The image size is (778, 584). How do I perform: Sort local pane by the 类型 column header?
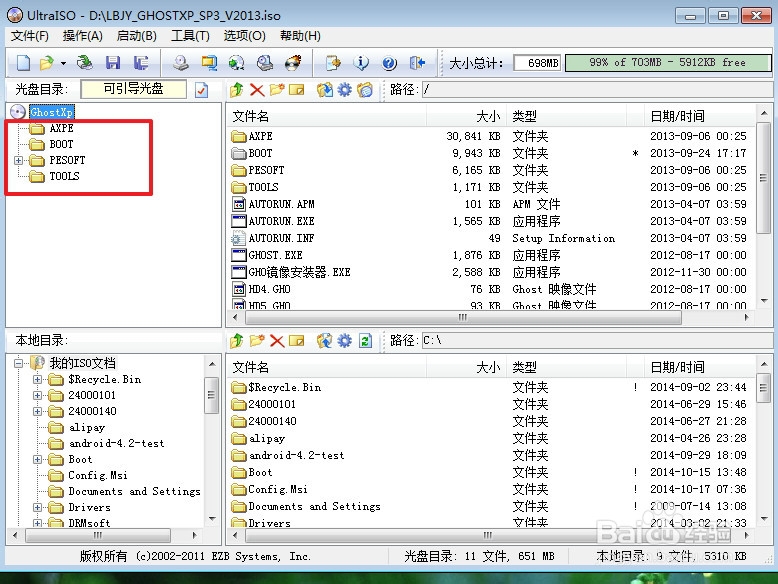pyautogui.click(x=567, y=368)
